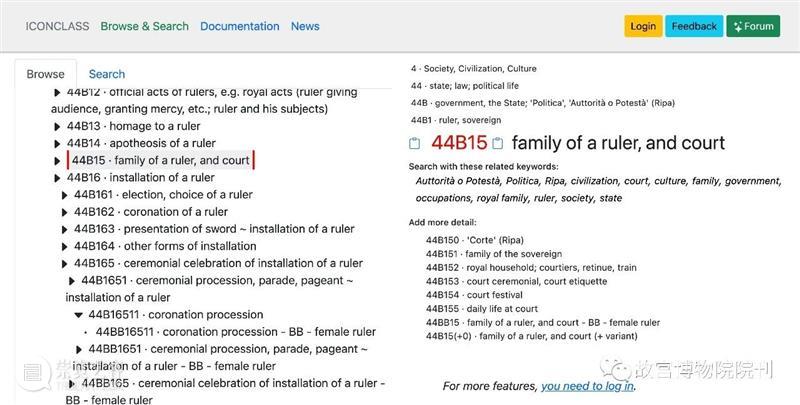Expand 44B164 other forms of installation

(64, 247)
